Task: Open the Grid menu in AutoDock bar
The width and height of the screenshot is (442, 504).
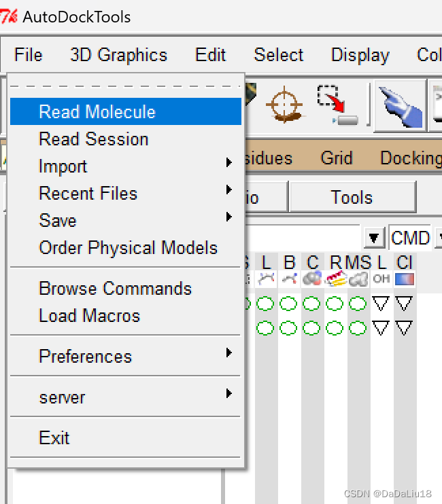Action: [337, 158]
